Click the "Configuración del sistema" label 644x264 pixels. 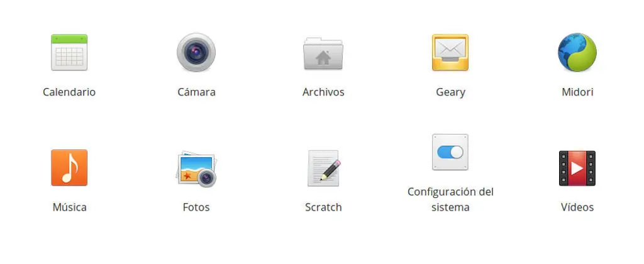(x=450, y=199)
